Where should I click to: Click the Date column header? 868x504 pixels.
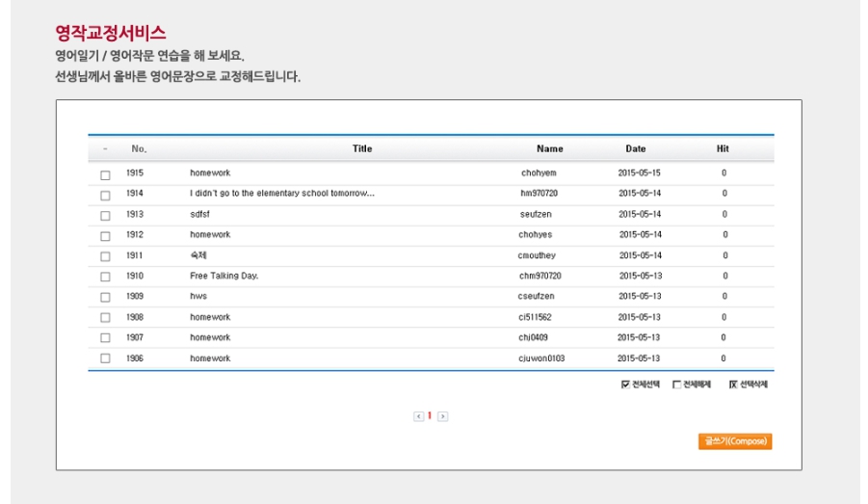pyautogui.click(x=636, y=149)
